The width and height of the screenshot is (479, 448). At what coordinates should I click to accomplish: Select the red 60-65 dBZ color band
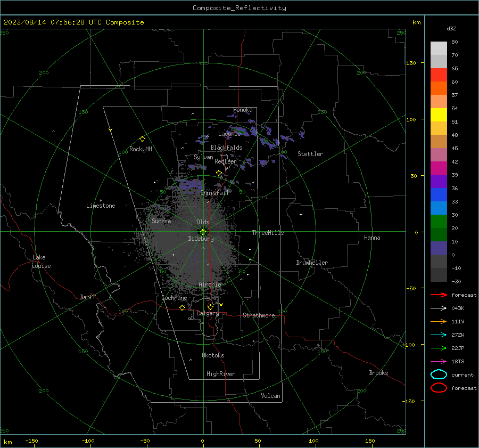point(439,75)
